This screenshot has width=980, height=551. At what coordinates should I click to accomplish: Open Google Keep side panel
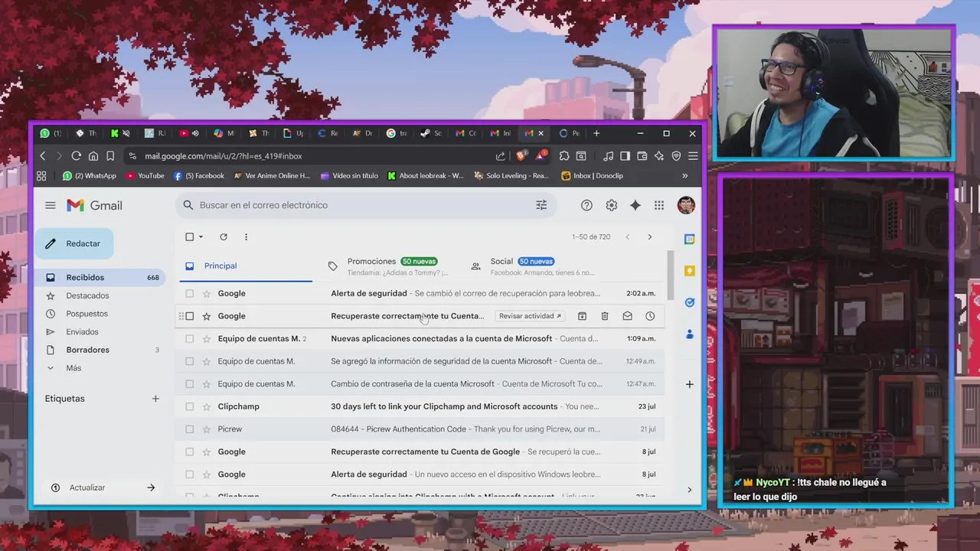pos(689,271)
